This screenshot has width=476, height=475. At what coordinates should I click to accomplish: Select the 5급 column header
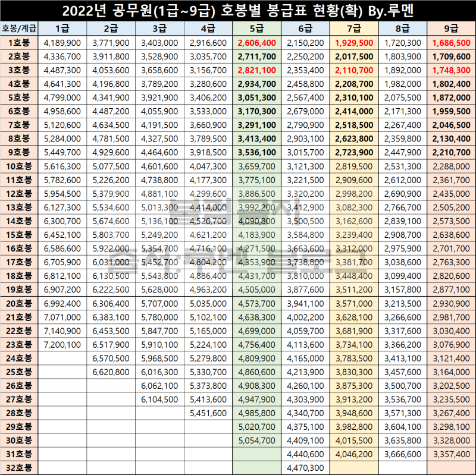pos(256,29)
